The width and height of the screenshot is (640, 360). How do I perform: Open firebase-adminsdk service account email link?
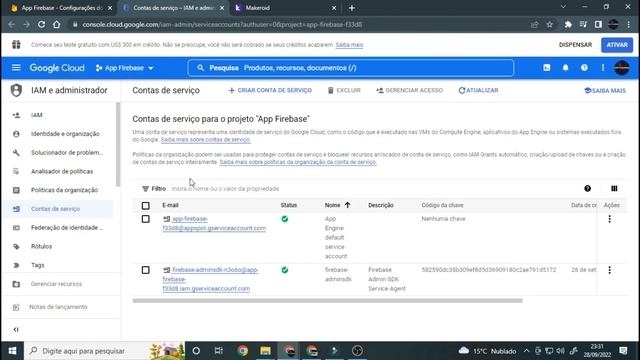click(210, 279)
